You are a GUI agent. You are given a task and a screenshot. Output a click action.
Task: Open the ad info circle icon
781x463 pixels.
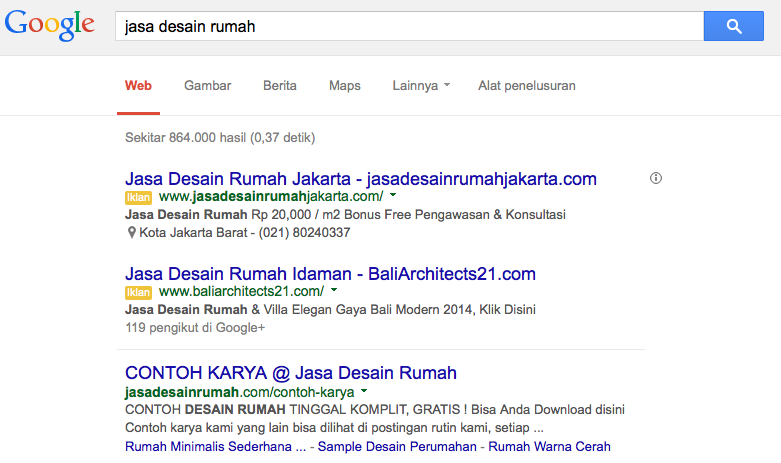coord(656,179)
